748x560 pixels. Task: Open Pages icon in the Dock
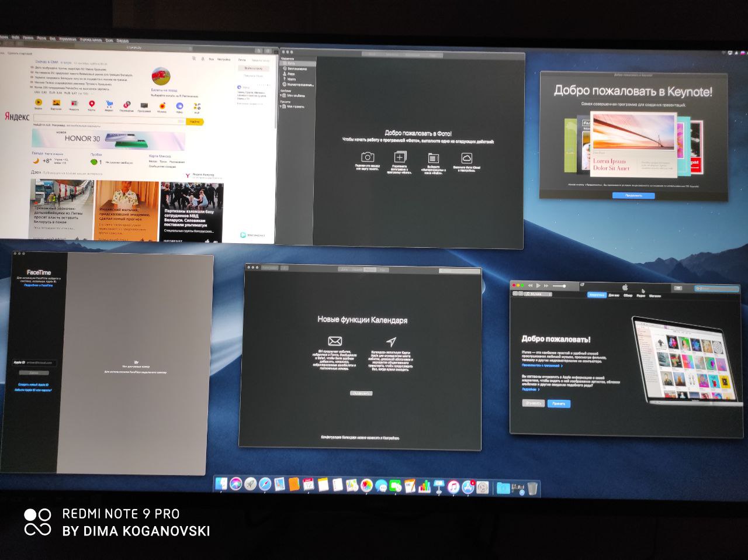[x=410, y=485]
